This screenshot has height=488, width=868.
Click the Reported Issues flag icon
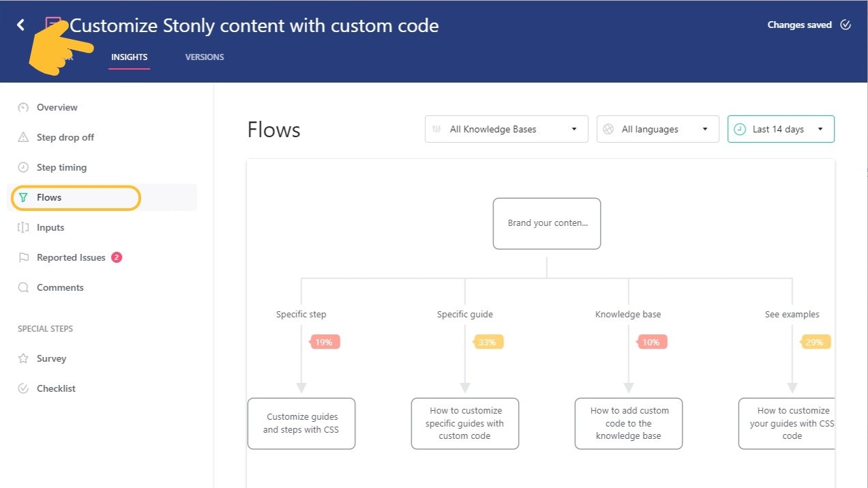pyautogui.click(x=23, y=257)
